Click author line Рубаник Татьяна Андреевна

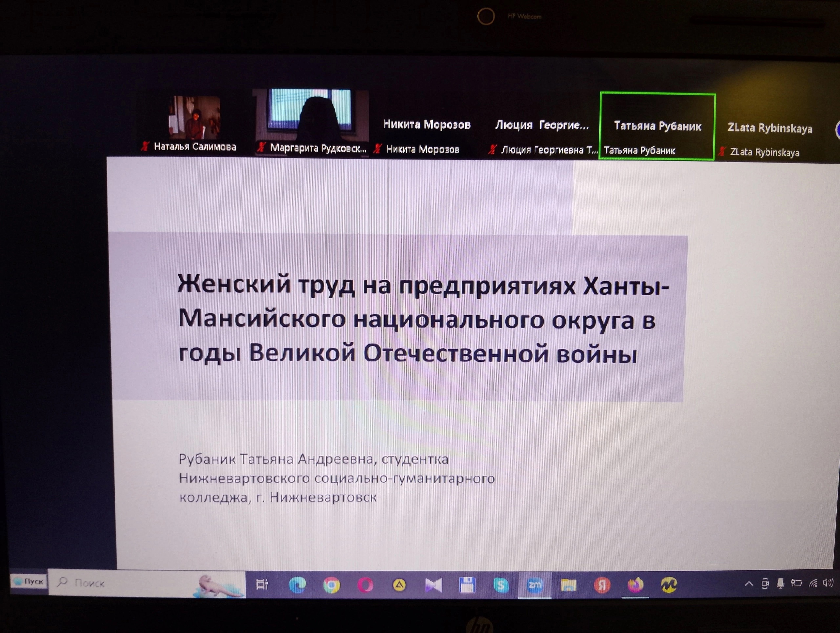click(314, 459)
